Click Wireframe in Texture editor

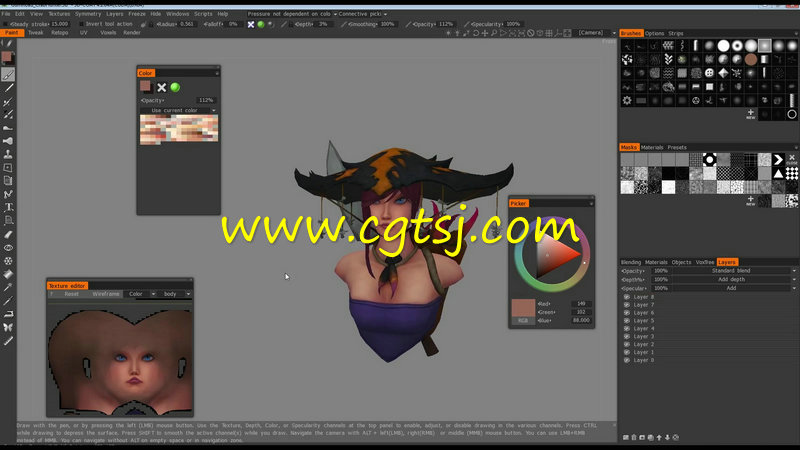click(x=106, y=294)
